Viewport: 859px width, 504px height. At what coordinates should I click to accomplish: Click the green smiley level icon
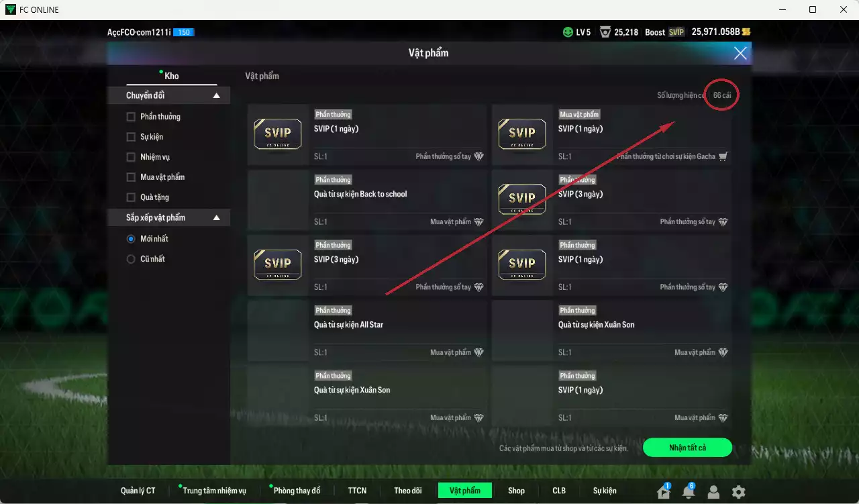568,32
